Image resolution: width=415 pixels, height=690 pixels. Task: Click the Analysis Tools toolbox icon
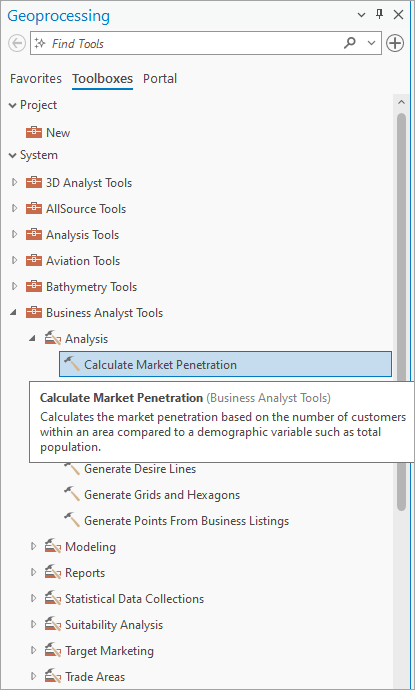point(34,234)
